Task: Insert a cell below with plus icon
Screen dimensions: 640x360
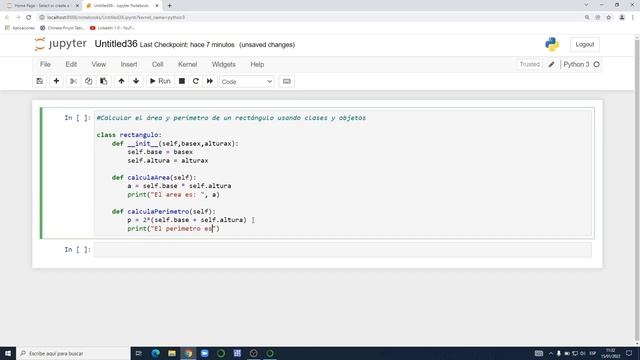Action: (x=56, y=81)
